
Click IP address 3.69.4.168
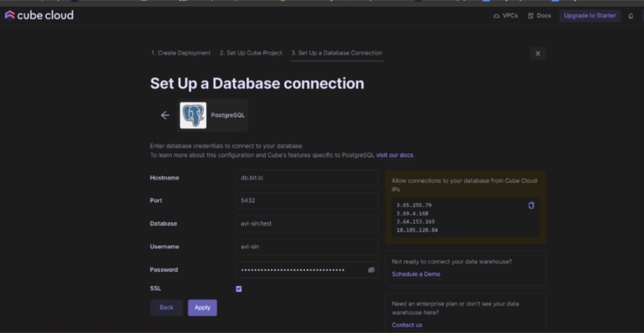[x=412, y=214]
